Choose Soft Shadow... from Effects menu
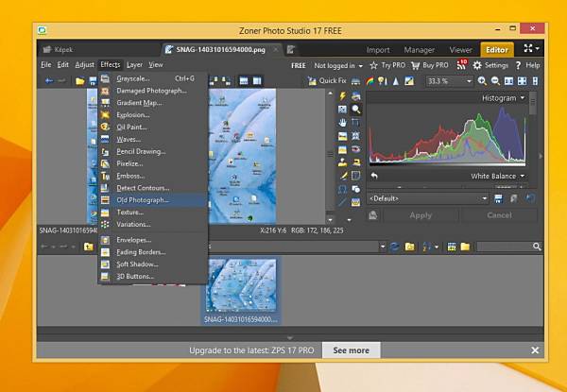The image size is (567, 392). pyautogui.click(x=153, y=264)
